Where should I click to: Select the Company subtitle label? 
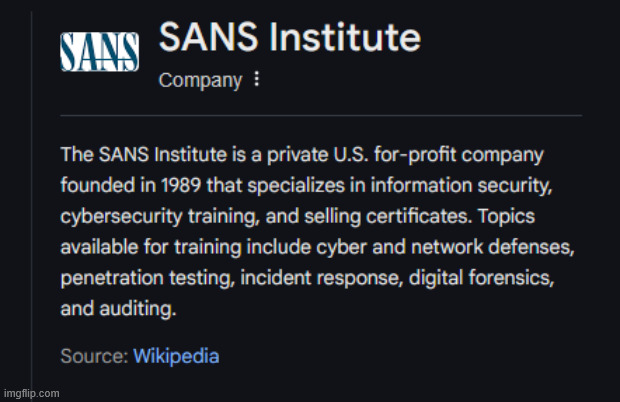click(x=200, y=81)
